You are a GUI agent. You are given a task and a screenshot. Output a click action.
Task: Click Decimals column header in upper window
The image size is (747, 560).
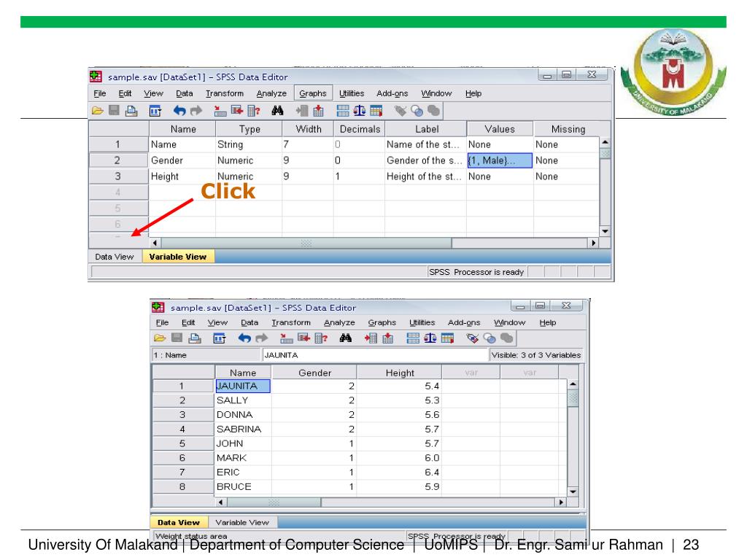[360, 129]
